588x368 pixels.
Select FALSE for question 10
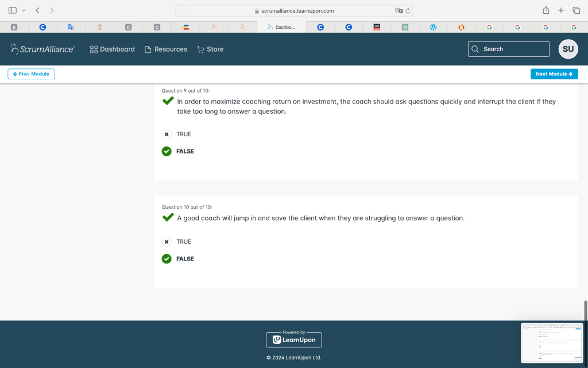[167, 259]
